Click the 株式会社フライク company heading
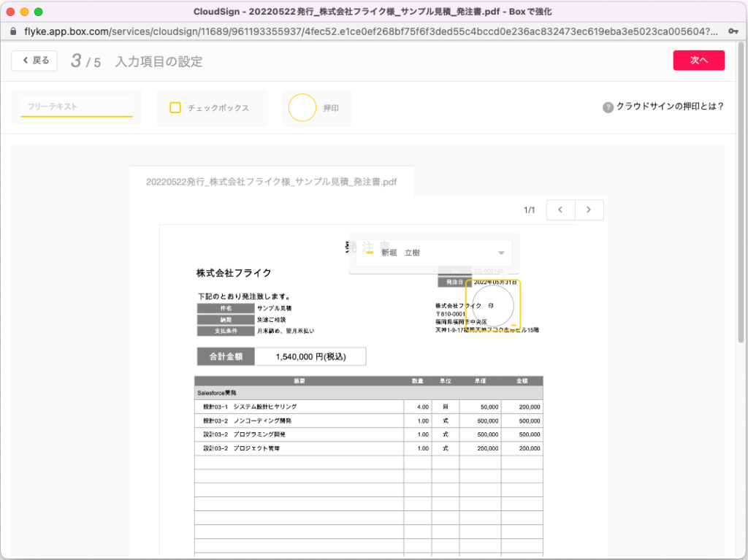Image resolution: width=748 pixels, height=560 pixels. pos(234,273)
